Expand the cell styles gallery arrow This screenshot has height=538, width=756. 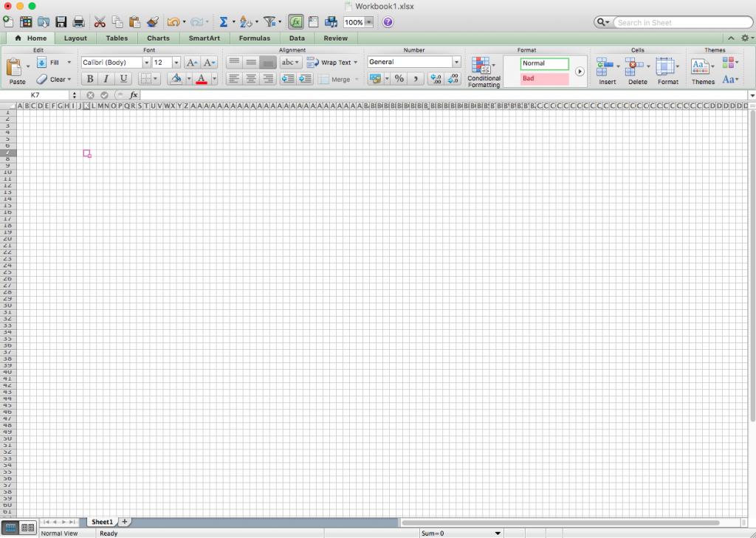tap(580, 72)
